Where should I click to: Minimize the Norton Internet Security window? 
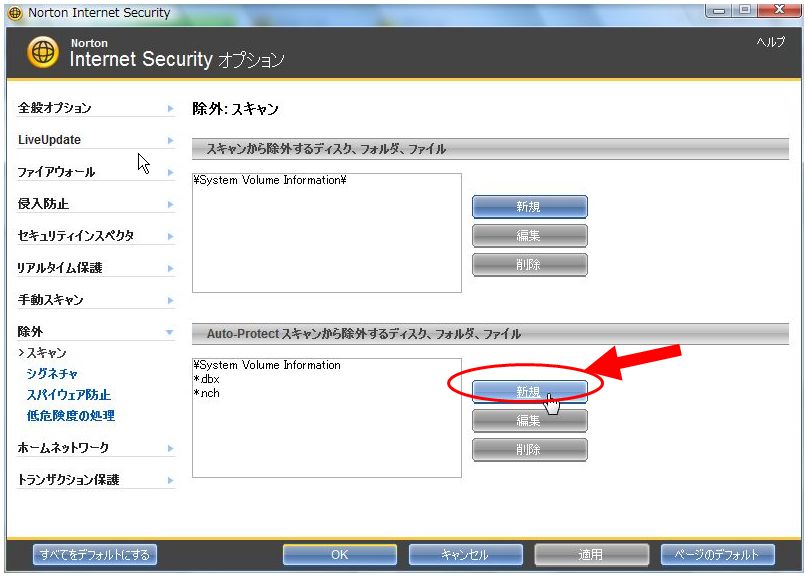tap(720, 10)
